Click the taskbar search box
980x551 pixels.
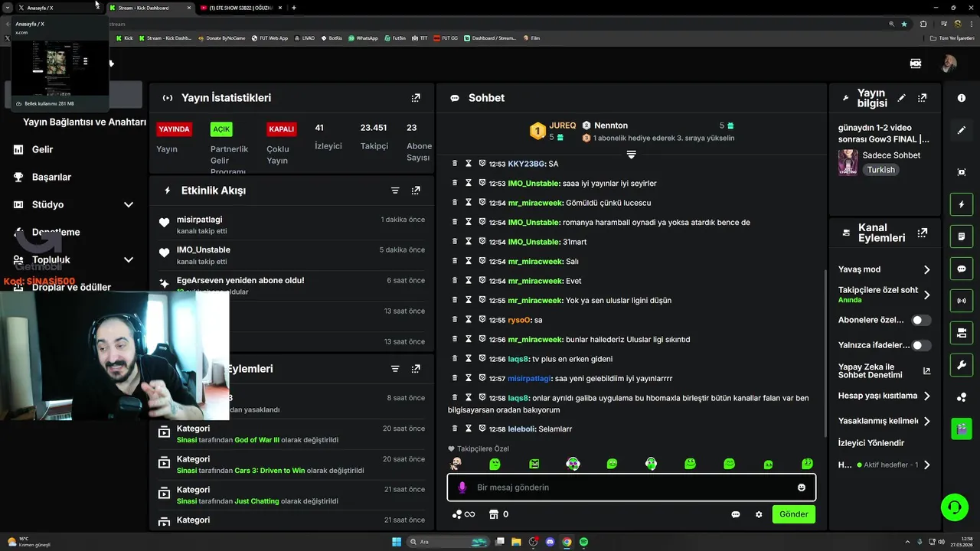(448, 542)
